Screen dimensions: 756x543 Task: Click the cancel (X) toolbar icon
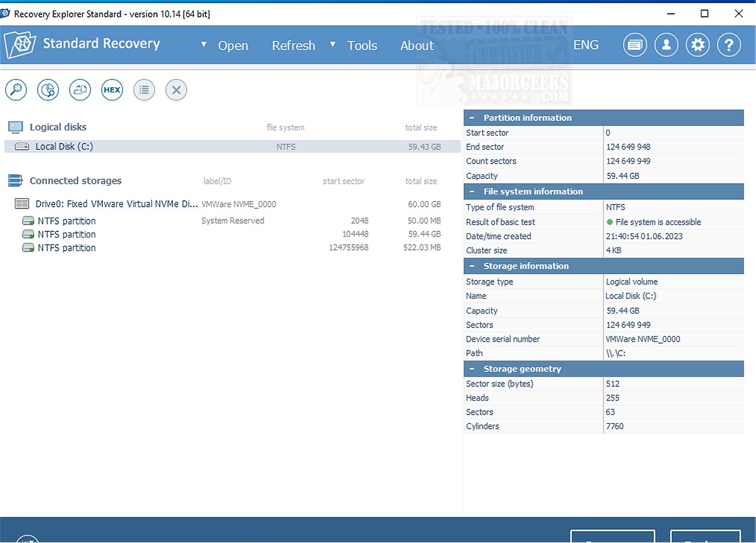tap(176, 90)
